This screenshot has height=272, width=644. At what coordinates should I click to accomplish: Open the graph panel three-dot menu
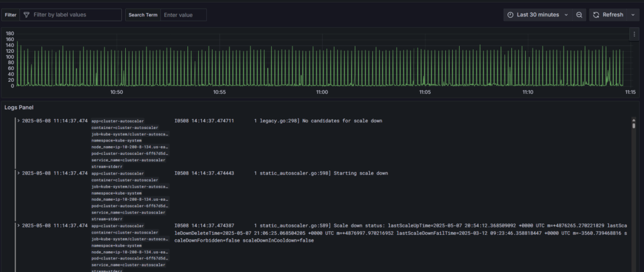634,35
